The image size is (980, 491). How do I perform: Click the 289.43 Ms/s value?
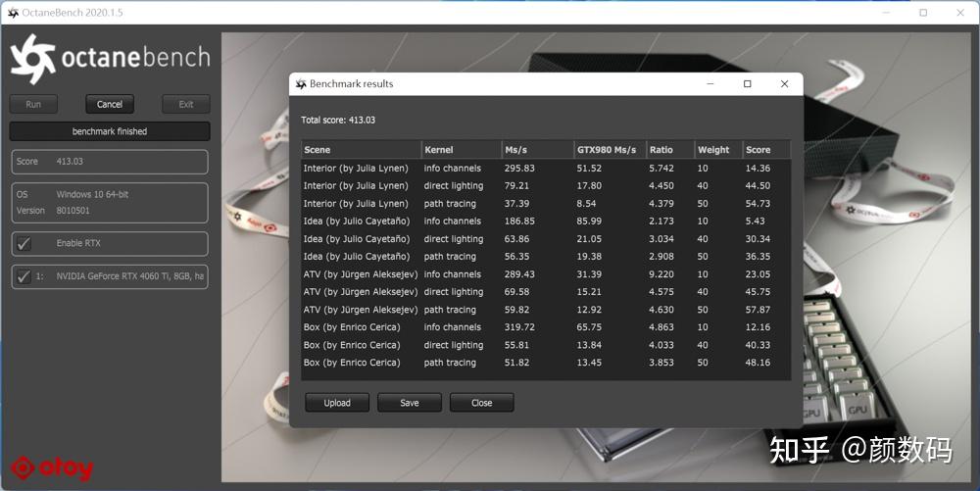click(x=519, y=274)
